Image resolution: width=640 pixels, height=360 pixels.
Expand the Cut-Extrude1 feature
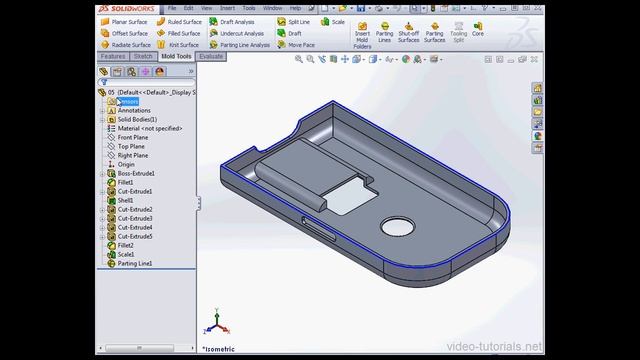click(x=102, y=191)
